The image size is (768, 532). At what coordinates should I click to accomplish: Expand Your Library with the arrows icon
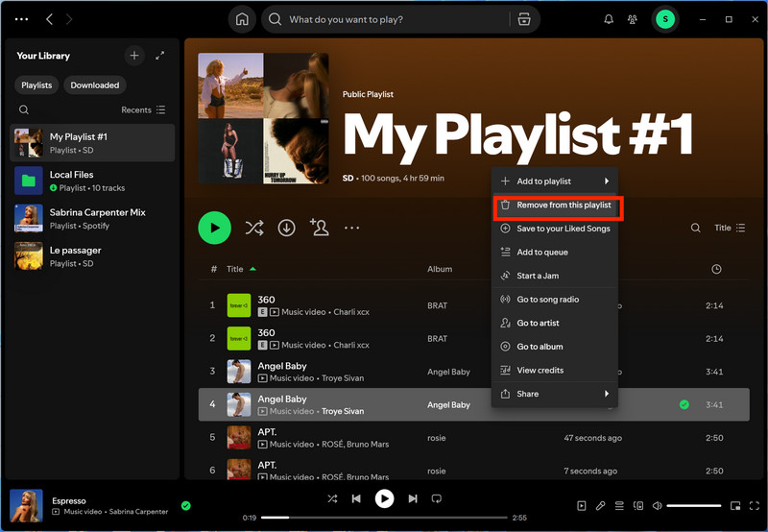(159, 56)
